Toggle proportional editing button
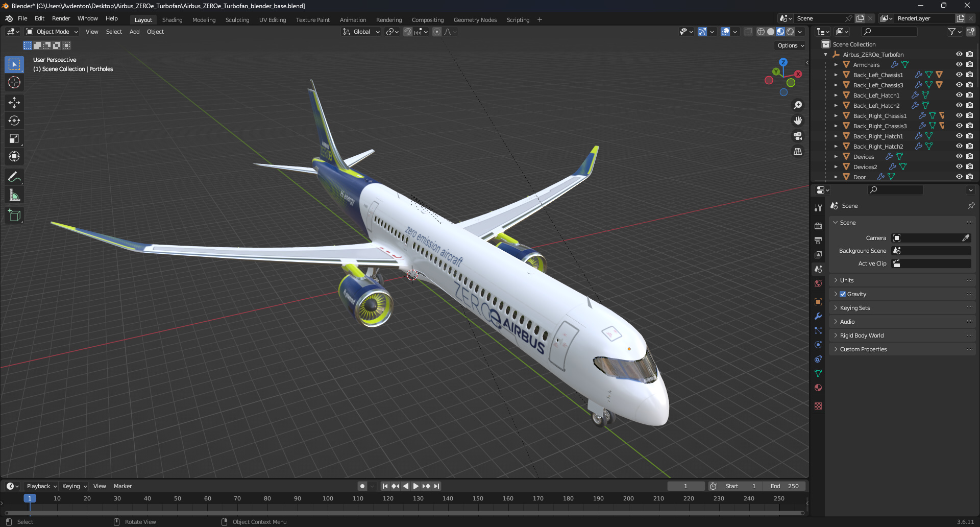Viewport: 980px width, 527px height. coord(437,32)
